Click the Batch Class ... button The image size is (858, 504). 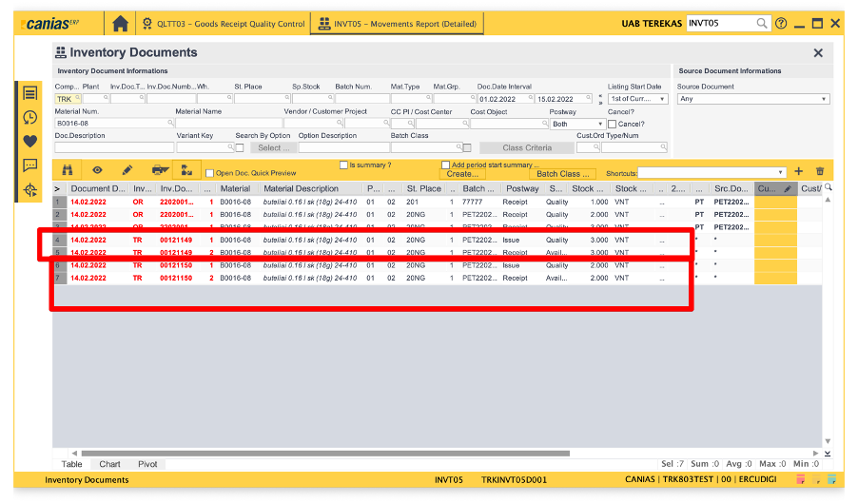(x=562, y=174)
